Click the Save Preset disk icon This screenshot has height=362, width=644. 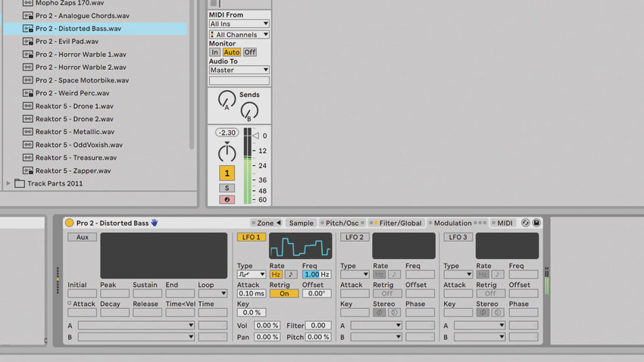(536, 223)
